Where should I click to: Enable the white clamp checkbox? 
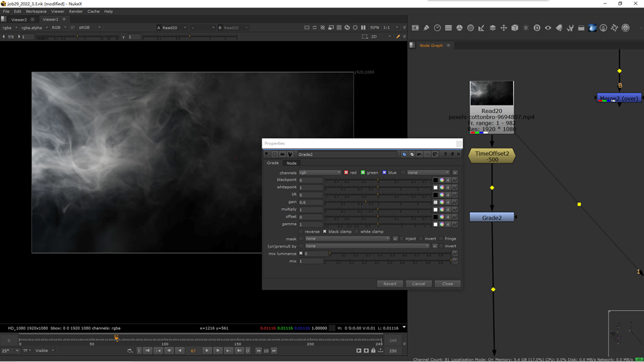pyautogui.click(x=357, y=231)
